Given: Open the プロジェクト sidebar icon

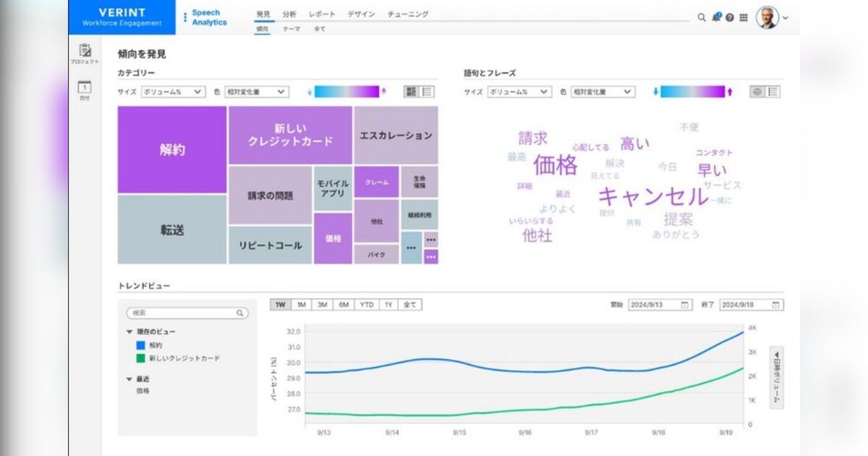Looking at the screenshot, I should (x=85, y=51).
